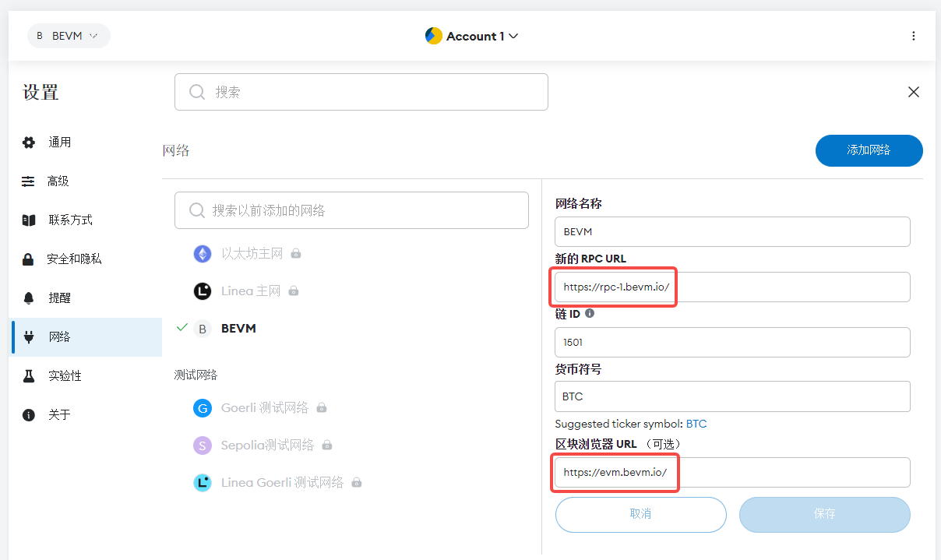This screenshot has height=560, width=941.
Task: Open the 提醒 alerts tab
Action: [x=86, y=298]
